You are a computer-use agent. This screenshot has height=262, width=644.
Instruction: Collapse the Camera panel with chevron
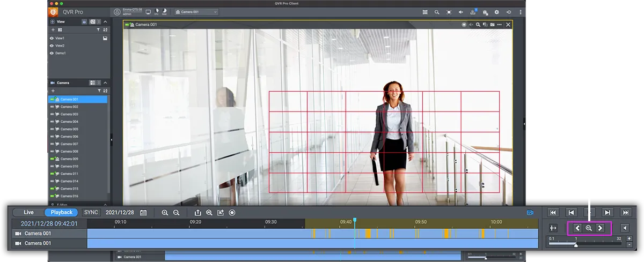point(105,83)
